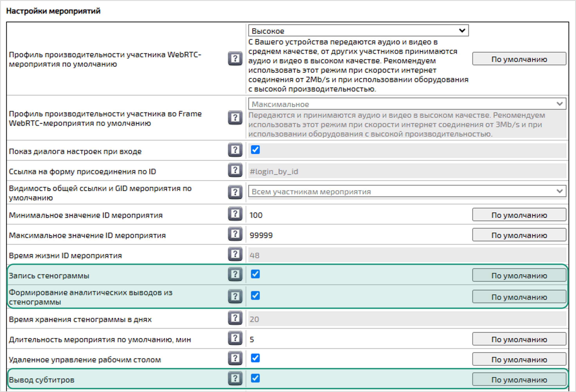Open the Высокое performance profile dropdown
The image size is (576, 392).
point(358,31)
